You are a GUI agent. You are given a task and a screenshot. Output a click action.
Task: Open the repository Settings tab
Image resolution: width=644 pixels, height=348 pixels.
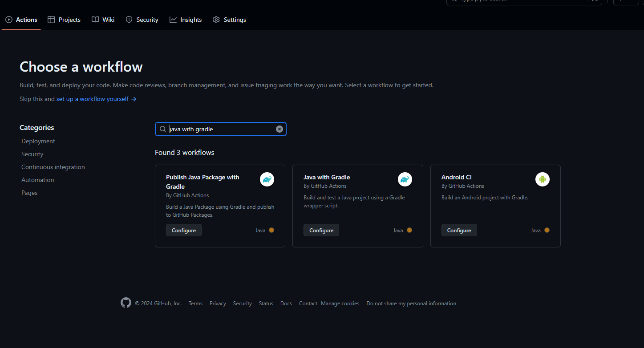click(229, 20)
